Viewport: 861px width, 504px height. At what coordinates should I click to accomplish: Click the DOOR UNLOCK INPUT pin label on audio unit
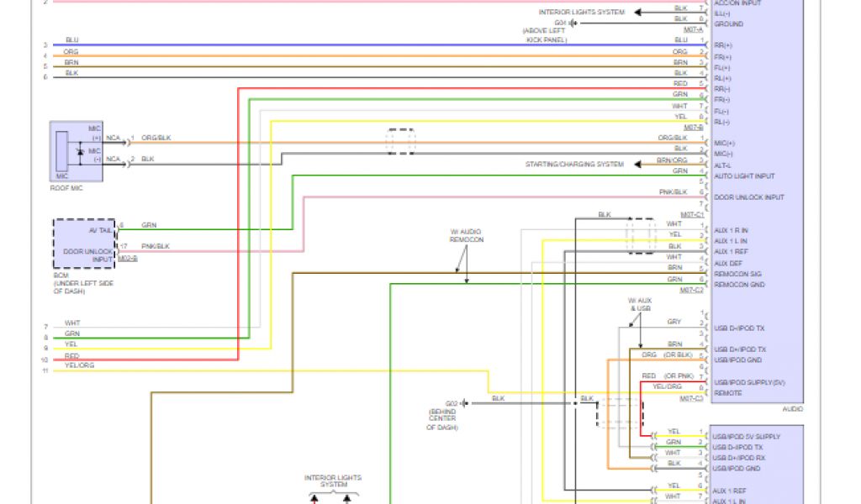(749, 197)
